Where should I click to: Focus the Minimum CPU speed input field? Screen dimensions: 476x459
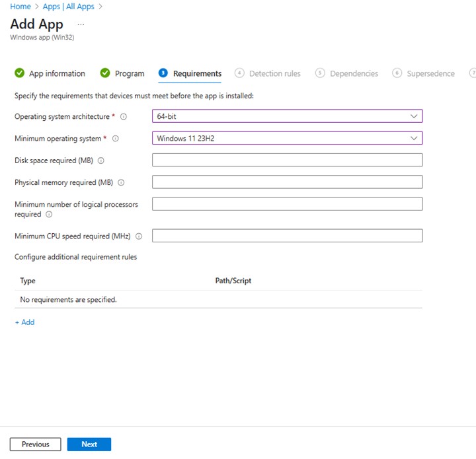tap(287, 236)
